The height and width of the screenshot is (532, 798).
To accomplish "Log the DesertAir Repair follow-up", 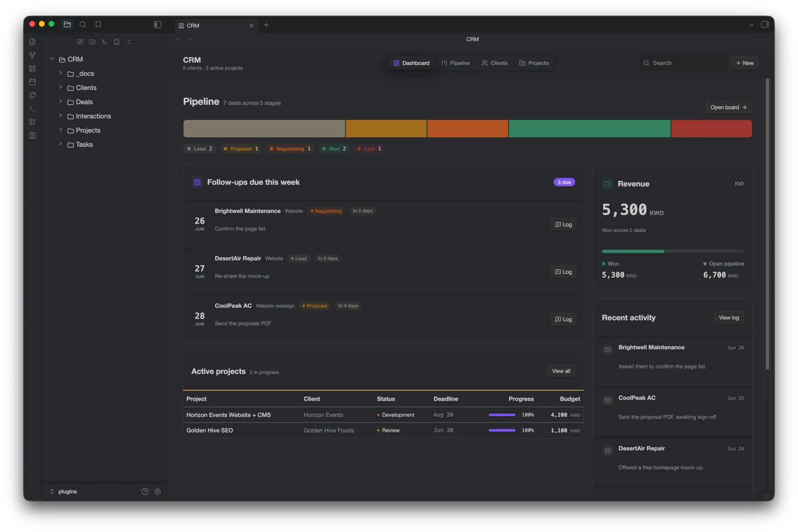I will [563, 272].
